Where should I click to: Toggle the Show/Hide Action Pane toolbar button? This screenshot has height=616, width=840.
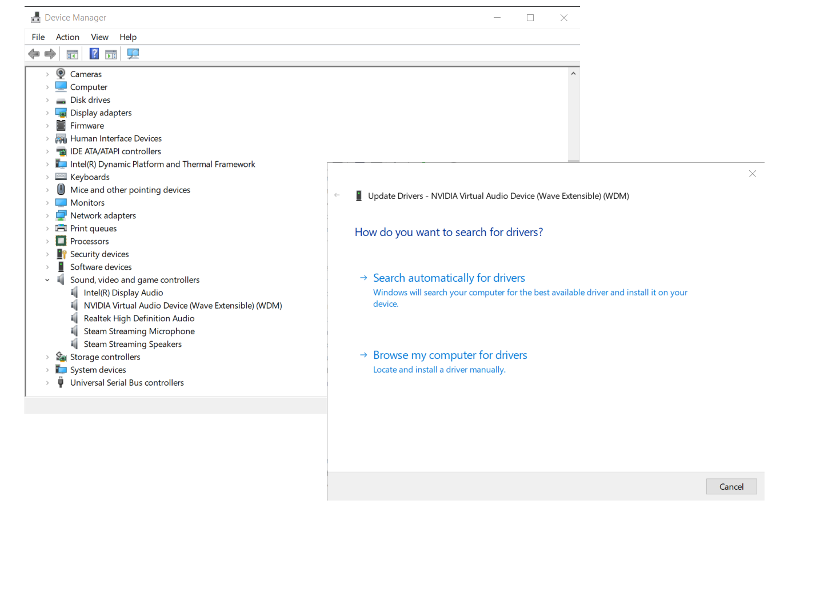pos(111,54)
